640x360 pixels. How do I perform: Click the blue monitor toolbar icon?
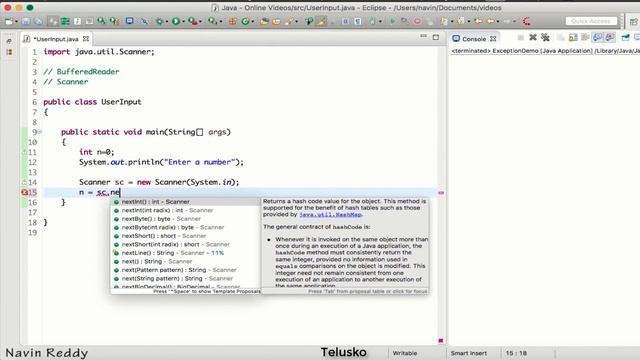point(129,20)
